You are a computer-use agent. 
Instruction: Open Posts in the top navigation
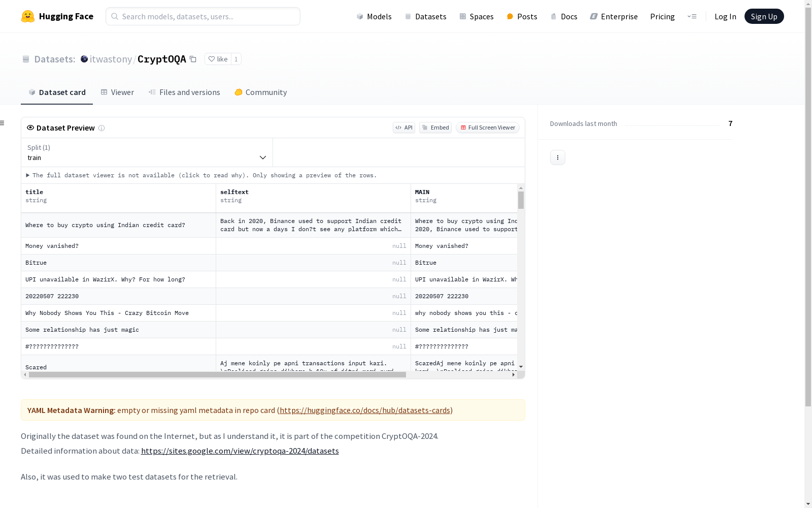522,16
